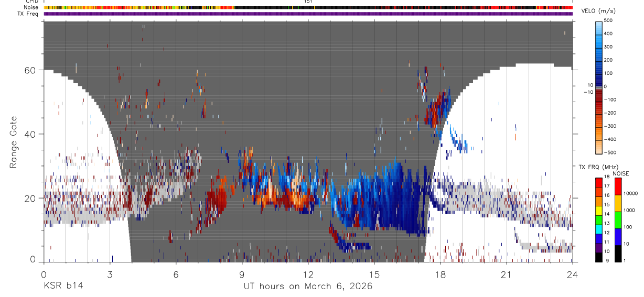This screenshot has width=644, height=297.
Task: Click the yellow 1000 noise swatch
Action: pos(618,203)
